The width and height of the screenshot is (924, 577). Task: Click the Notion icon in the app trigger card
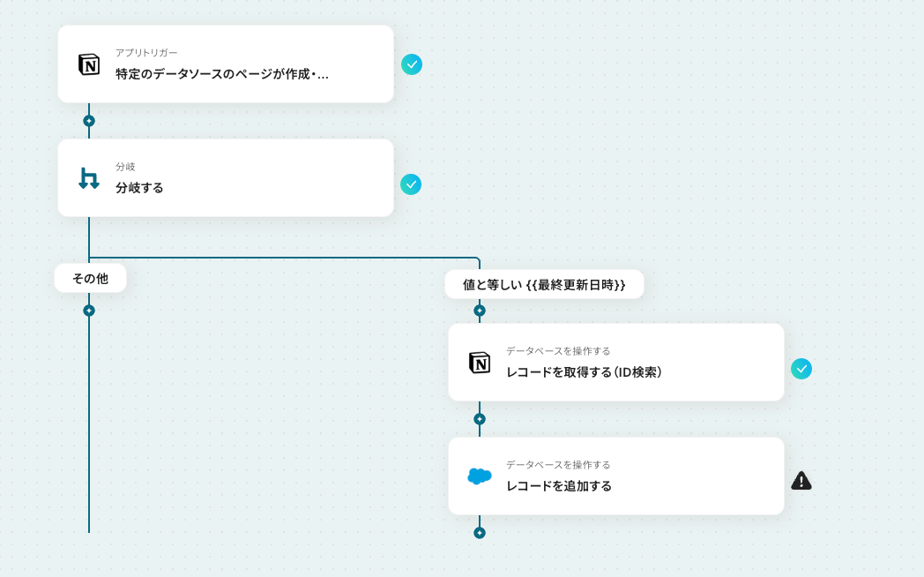[x=89, y=64]
